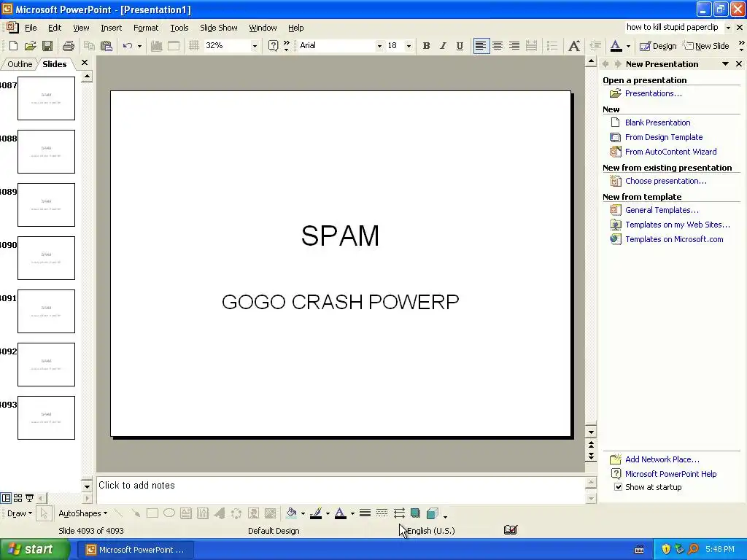Image resolution: width=747 pixels, height=560 pixels.
Task: Click the New Slide button
Action: 706,46
